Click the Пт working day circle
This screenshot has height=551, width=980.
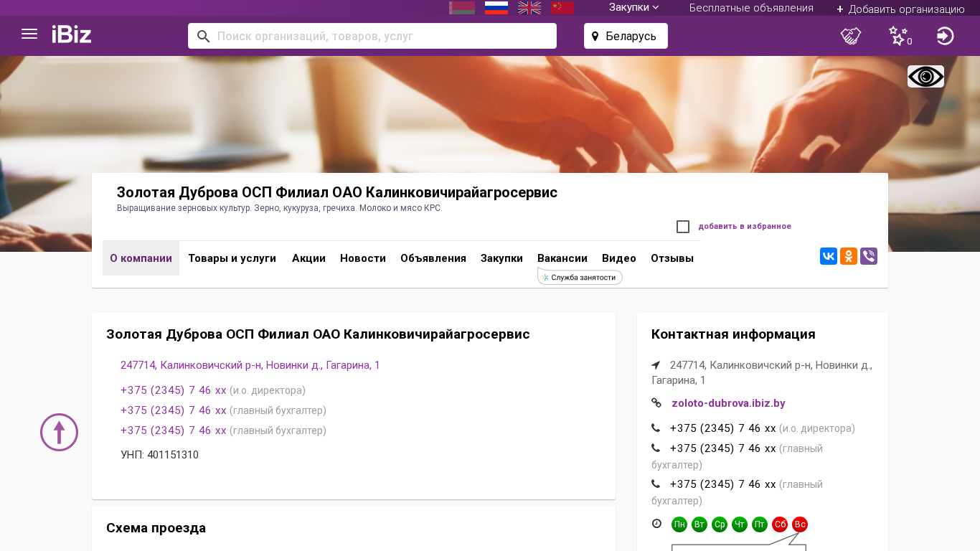[x=760, y=524]
